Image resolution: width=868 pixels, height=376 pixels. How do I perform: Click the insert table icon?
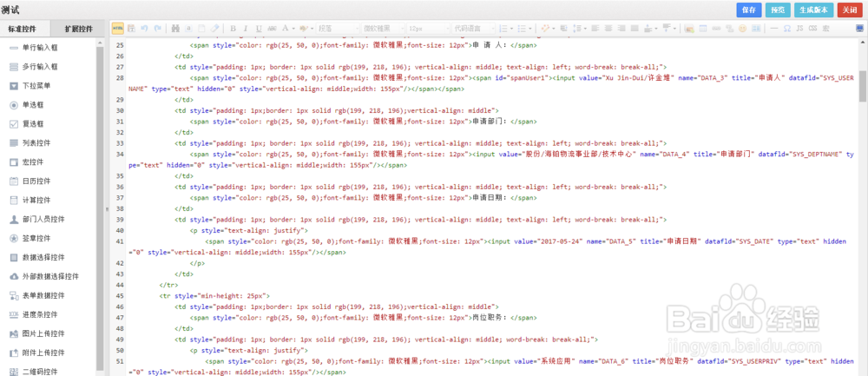tap(703, 29)
